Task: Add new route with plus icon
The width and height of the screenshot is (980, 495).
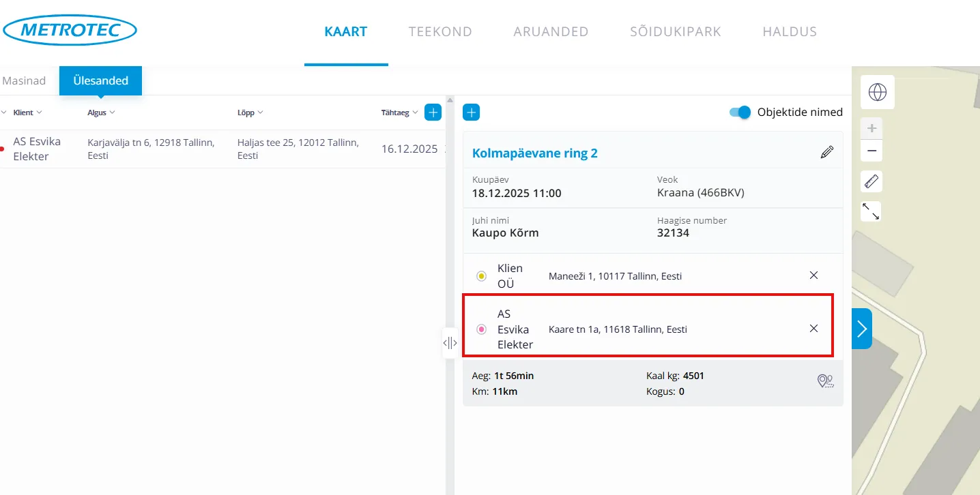Action: coord(471,112)
